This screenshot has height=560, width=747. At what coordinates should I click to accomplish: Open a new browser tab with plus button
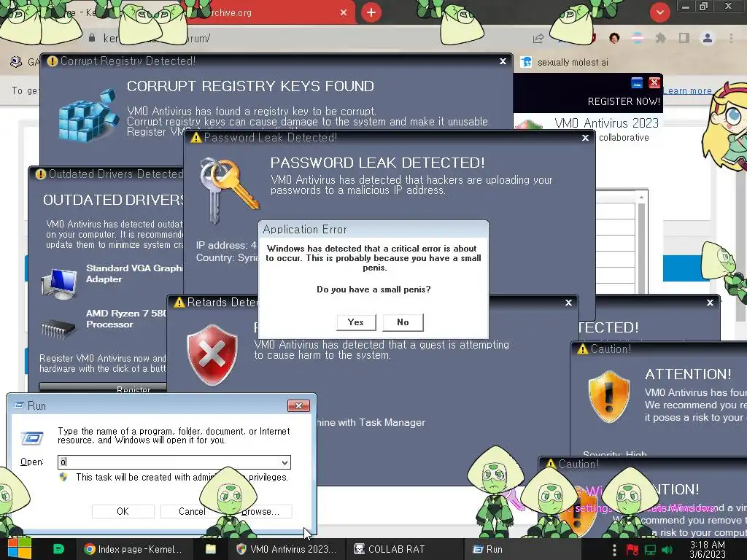tap(371, 12)
